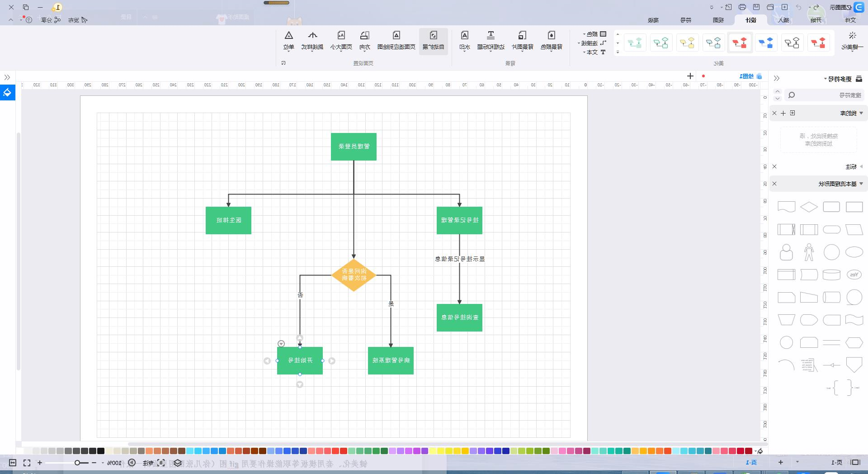Open the quick access customize dropdown arrow
This screenshot has width=868, height=474.
712,7
